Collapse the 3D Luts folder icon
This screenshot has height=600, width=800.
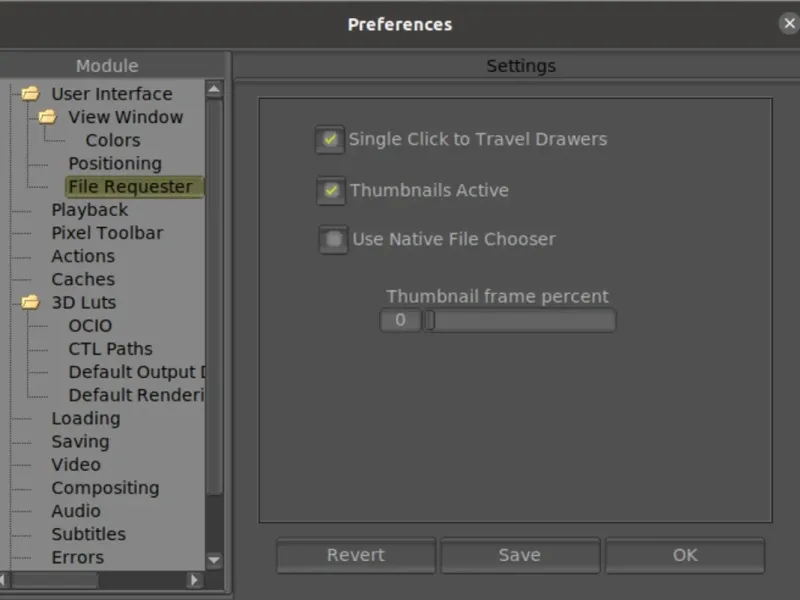[x=30, y=302]
